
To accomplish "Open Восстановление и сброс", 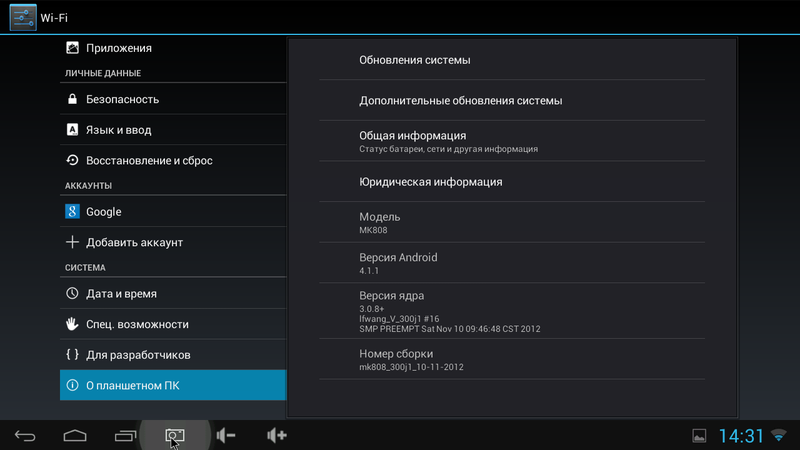I will coord(173,160).
